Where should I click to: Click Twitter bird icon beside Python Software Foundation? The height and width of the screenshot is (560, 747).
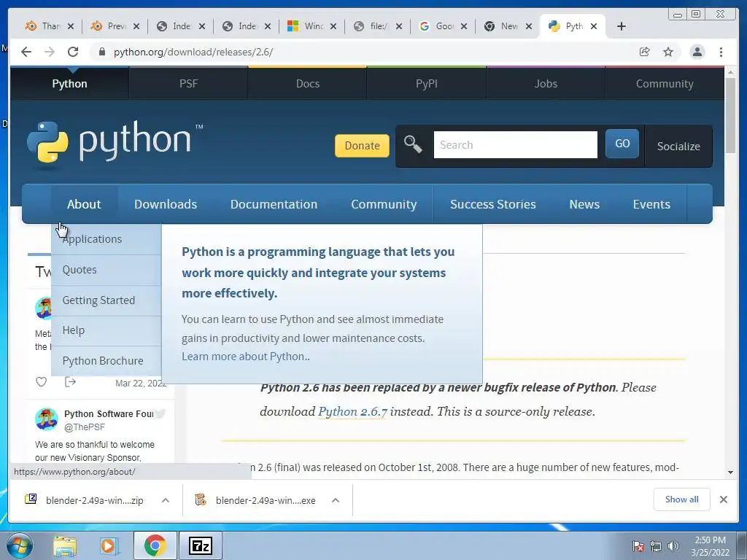(160, 413)
